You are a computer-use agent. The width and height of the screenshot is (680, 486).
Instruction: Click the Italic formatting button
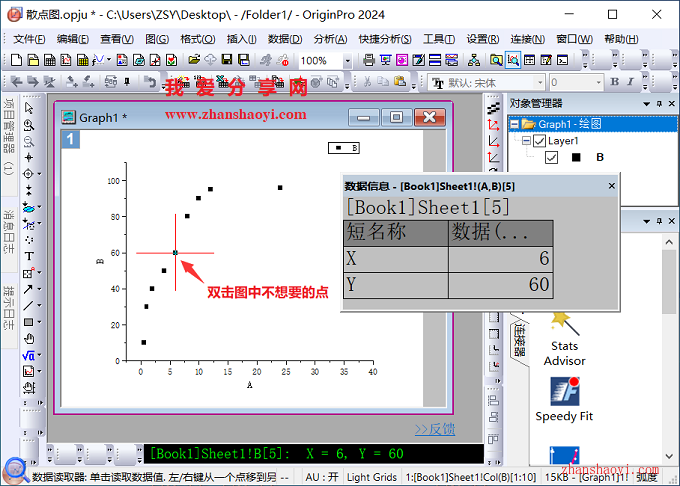(630, 82)
